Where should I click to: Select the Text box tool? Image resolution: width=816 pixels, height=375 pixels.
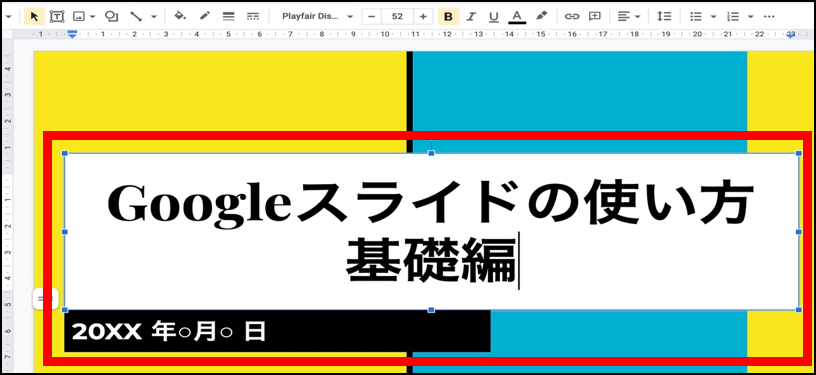point(56,16)
